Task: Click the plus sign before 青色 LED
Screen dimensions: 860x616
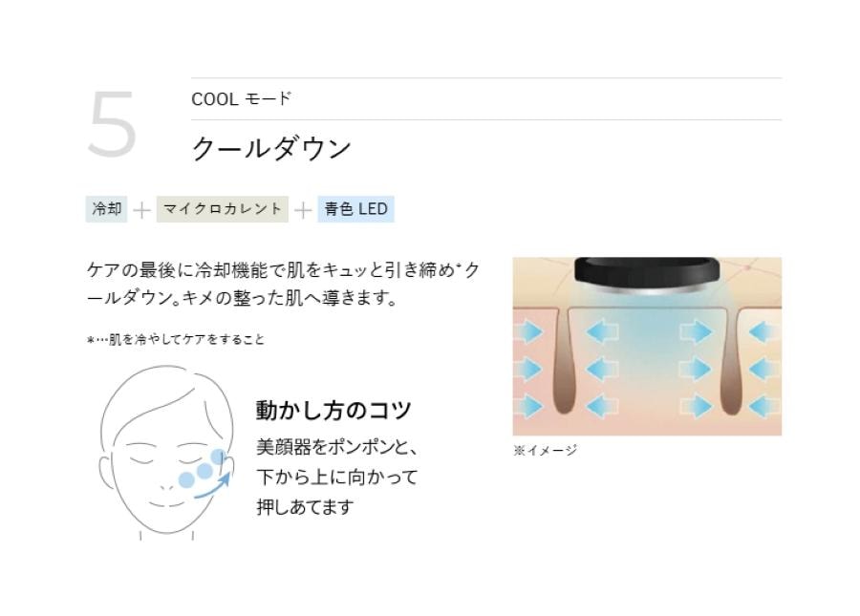Action: [303, 210]
